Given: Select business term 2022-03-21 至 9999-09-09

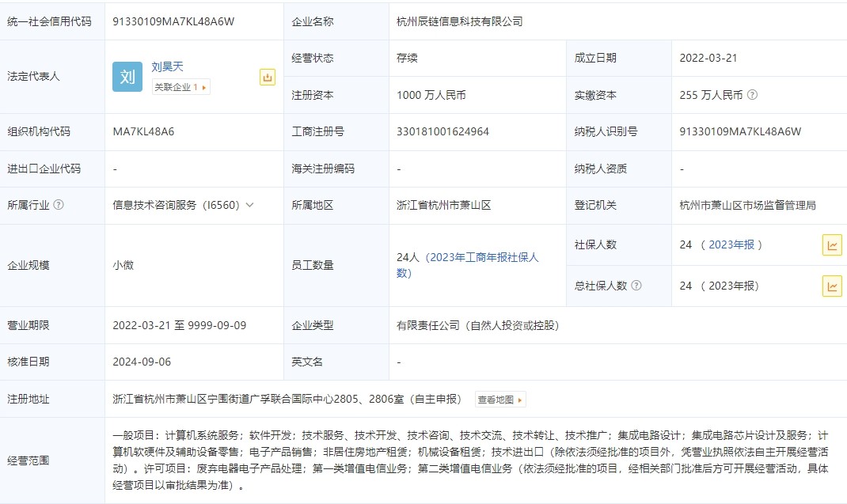Looking at the screenshot, I should [180, 325].
